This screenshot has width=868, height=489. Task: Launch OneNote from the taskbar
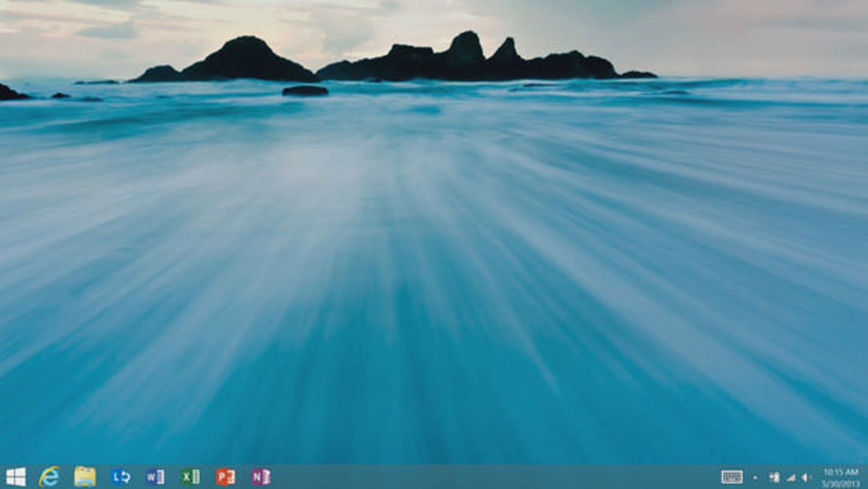point(261,477)
